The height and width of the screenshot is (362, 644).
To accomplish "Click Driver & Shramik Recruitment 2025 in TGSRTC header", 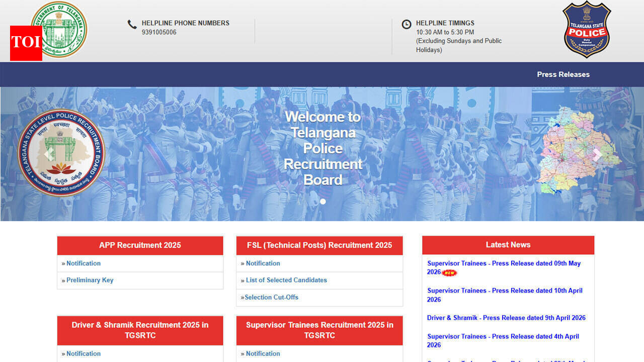I will coord(140,330).
